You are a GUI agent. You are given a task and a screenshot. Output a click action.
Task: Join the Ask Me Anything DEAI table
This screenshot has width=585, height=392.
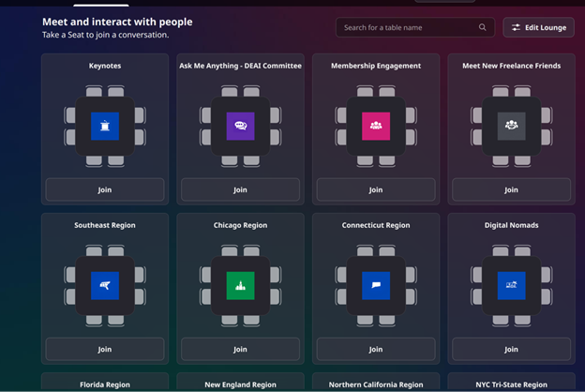pyautogui.click(x=240, y=189)
